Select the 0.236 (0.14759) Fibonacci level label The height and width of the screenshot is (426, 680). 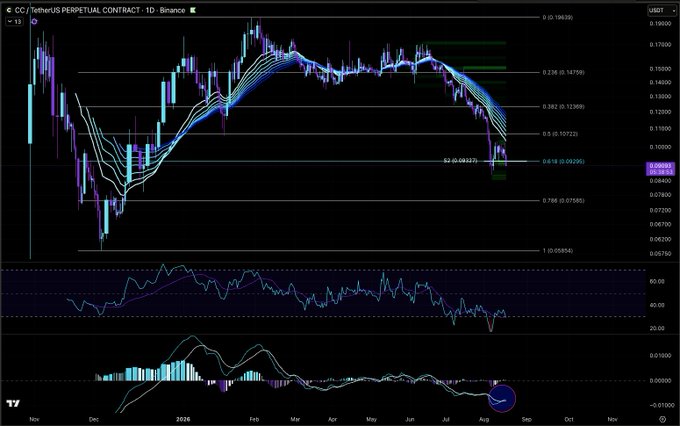(563, 72)
